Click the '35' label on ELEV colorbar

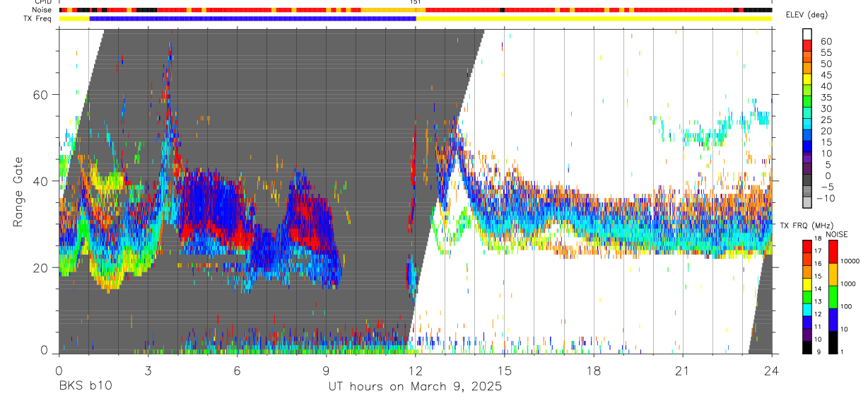coord(825,98)
